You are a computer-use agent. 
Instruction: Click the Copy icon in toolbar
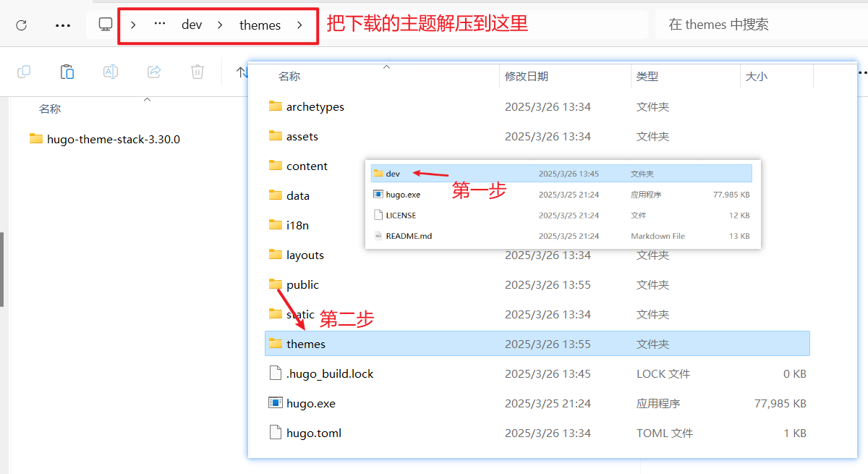pos(24,72)
